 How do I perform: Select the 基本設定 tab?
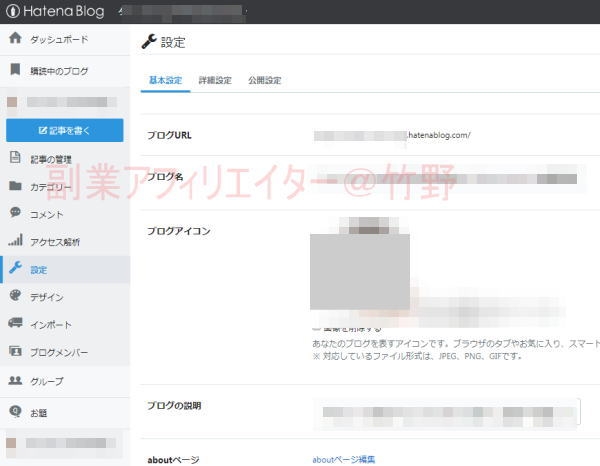coord(165,80)
